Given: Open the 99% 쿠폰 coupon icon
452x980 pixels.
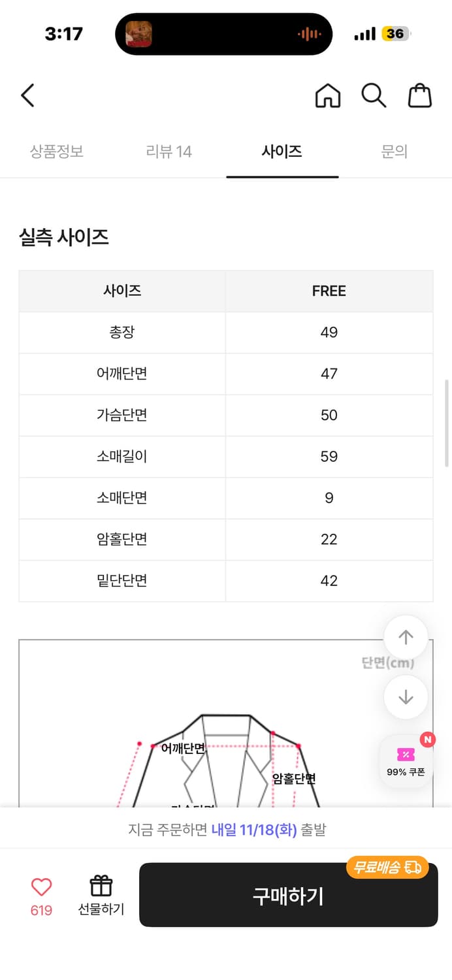Looking at the screenshot, I should pos(406,761).
